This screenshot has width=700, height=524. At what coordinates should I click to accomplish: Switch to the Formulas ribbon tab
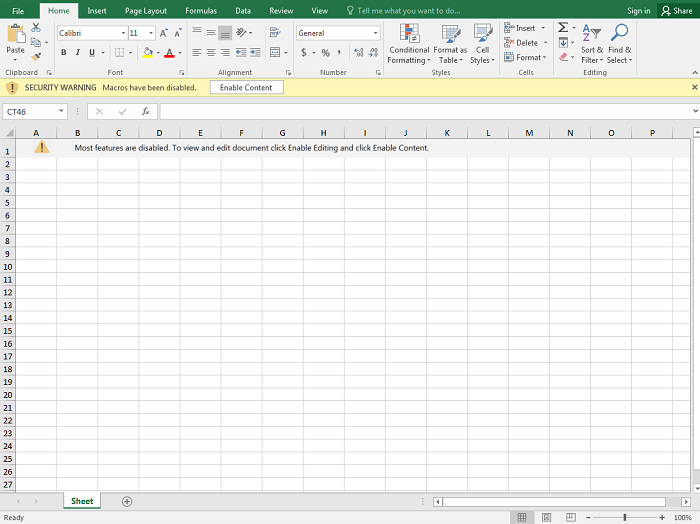pos(200,10)
